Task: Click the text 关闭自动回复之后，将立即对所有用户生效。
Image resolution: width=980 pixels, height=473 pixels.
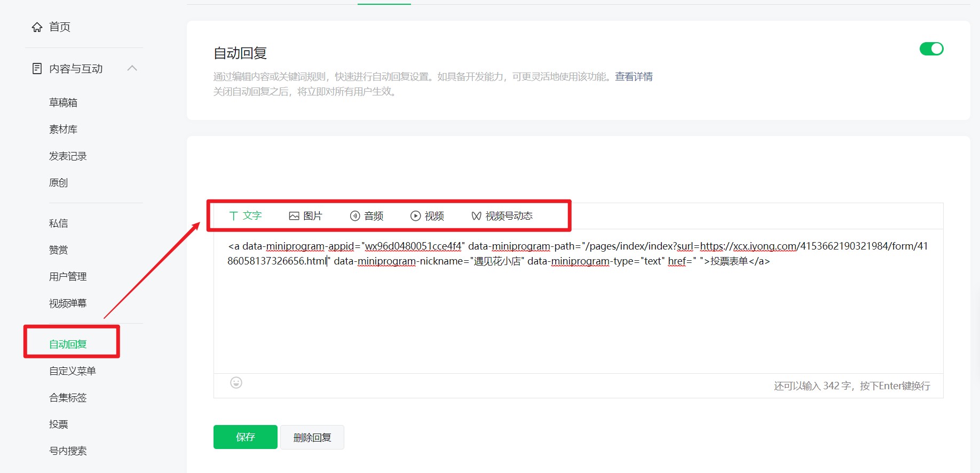Action: [305, 92]
